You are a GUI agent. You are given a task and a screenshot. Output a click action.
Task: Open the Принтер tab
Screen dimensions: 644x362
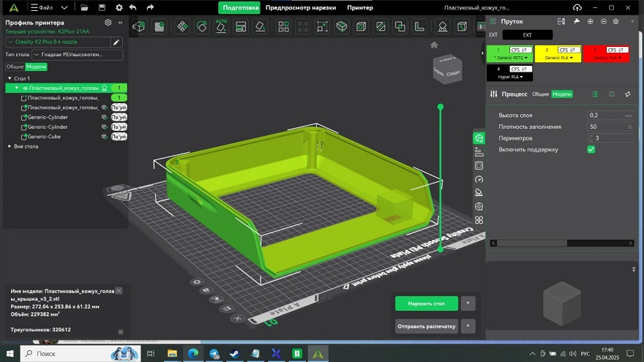tap(360, 7)
